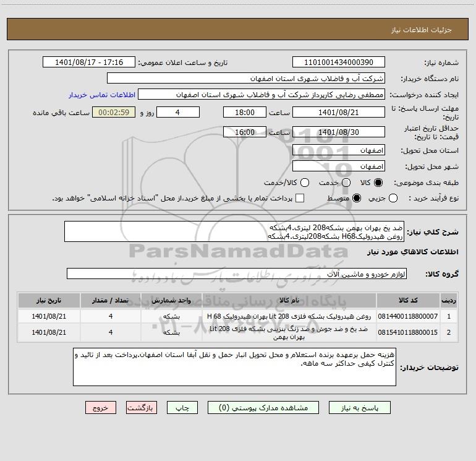This screenshot has height=461, width=476.
Task: Click the remaining time counter 00:02:59
Action: [x=114, y=112]
